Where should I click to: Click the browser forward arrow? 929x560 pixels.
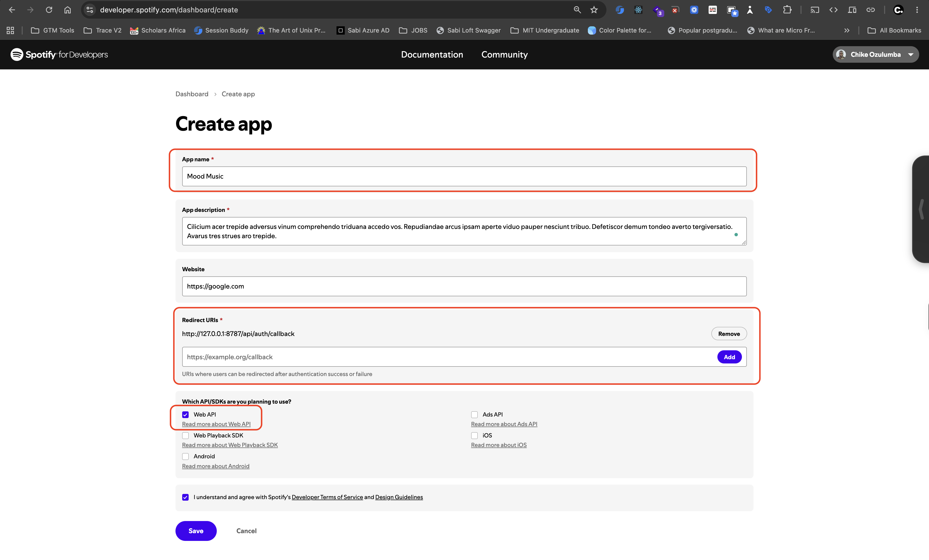click(30, 10)
